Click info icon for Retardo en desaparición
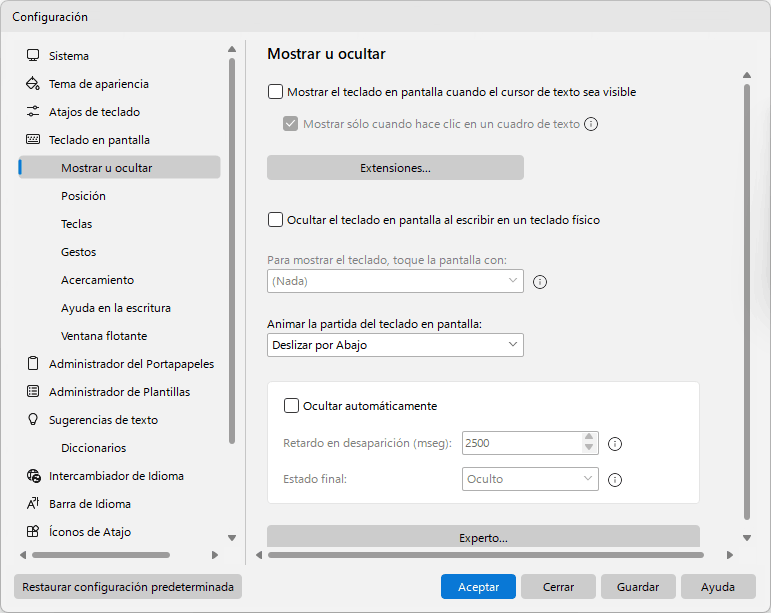771x613 pixels. click(615, 444)
